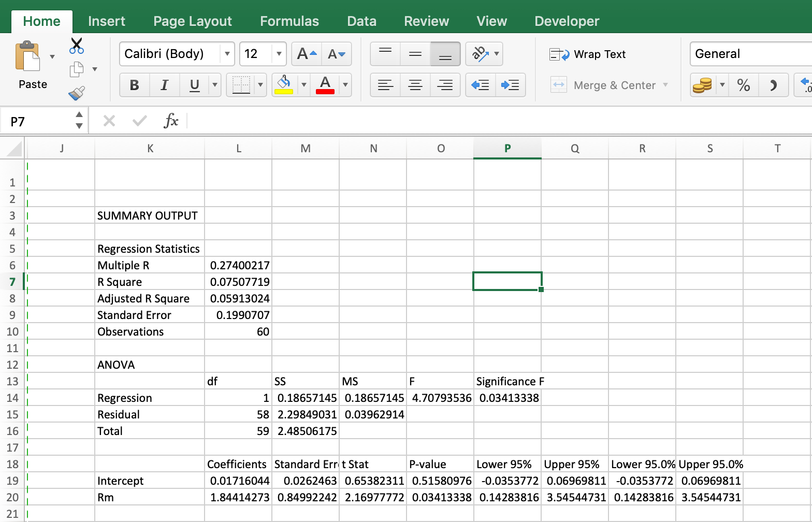Image resolution: width=812 pixels, height=522 pixels.
Task: Open the Calibri font name dropdown
Action: coord(227,54)
